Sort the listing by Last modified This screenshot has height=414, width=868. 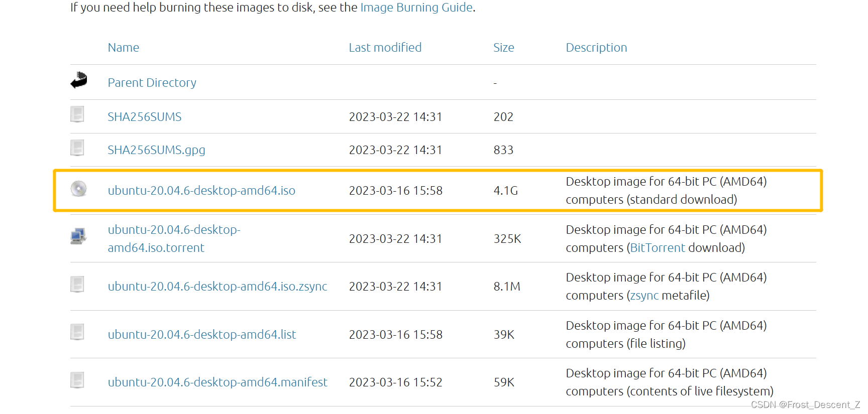point(385,48)
